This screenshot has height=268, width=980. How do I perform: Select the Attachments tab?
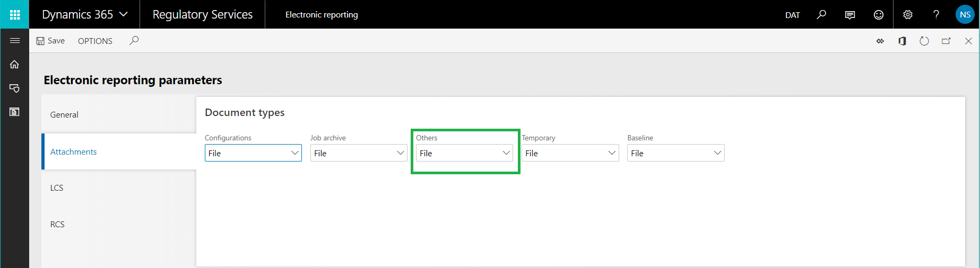tap(119, 151)
